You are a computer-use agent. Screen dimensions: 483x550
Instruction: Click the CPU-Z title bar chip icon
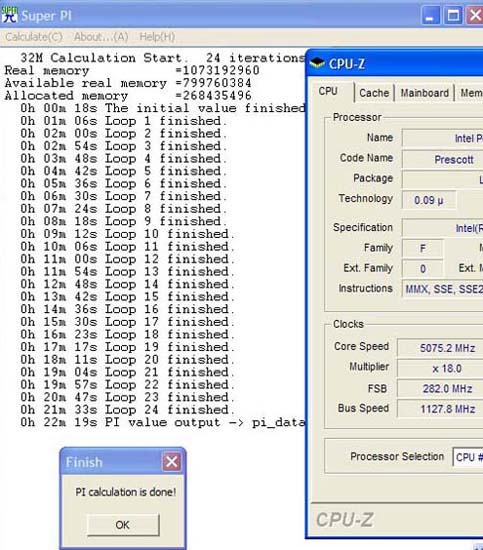317,63
